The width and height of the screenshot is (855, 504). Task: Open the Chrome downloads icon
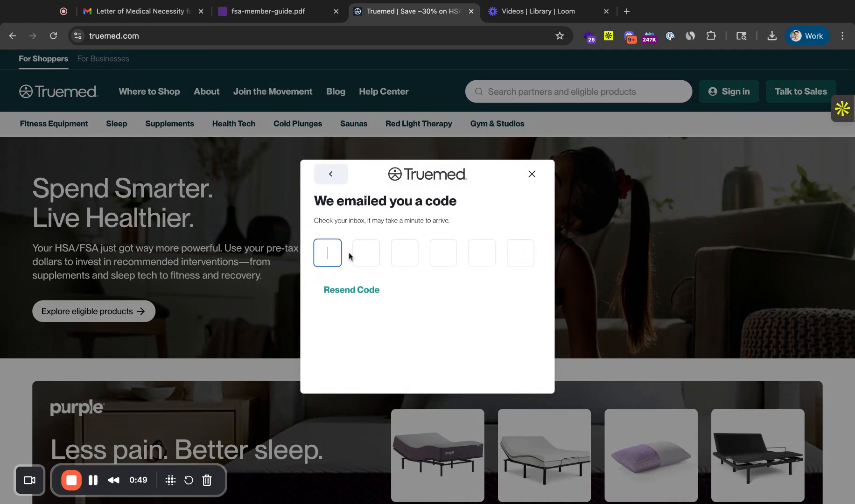(771, 35)
